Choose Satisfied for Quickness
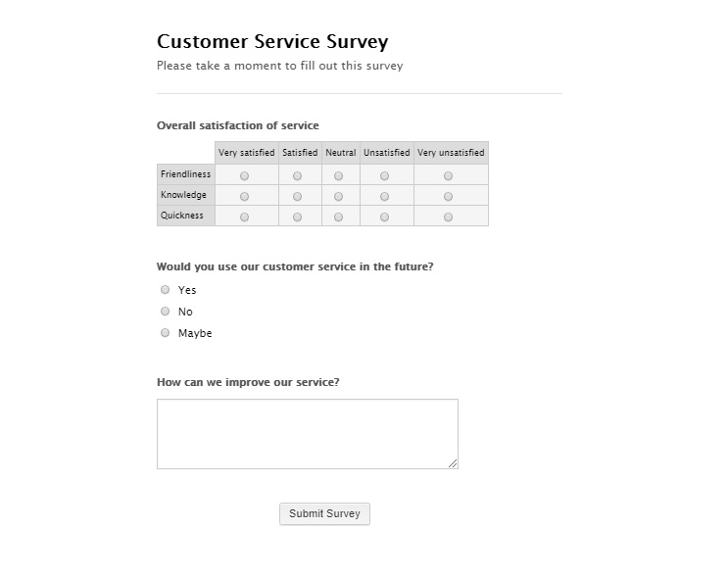728x579 pixels. click(298, 217)
